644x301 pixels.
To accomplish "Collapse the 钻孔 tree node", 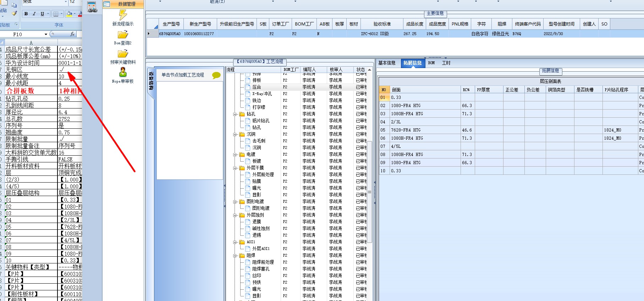I will pos(235,114).
